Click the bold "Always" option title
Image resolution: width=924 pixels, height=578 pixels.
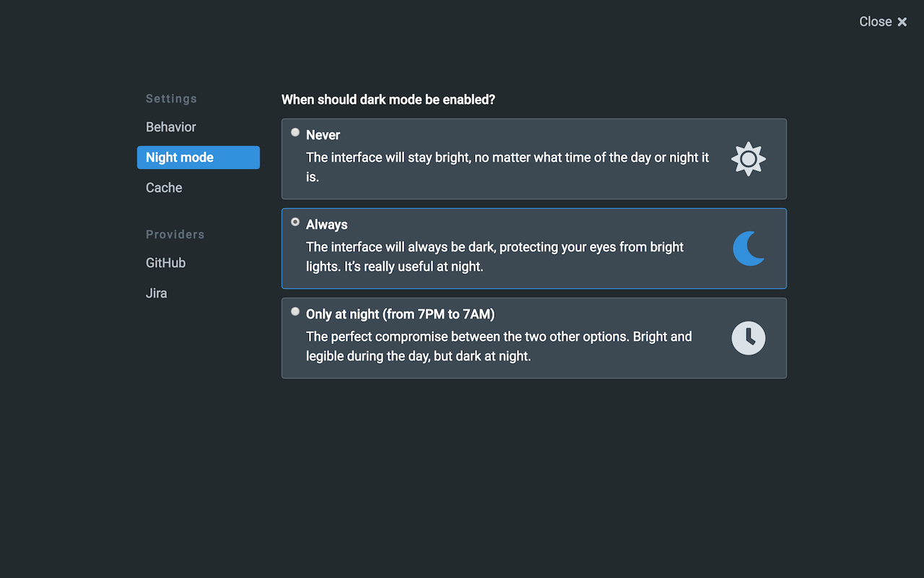[x=326, y=225]
